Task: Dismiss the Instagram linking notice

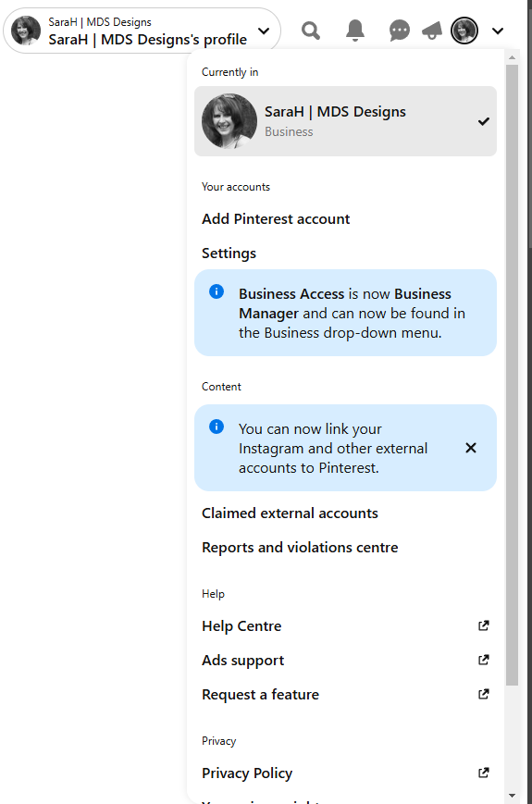Action: tap(471, 448)
